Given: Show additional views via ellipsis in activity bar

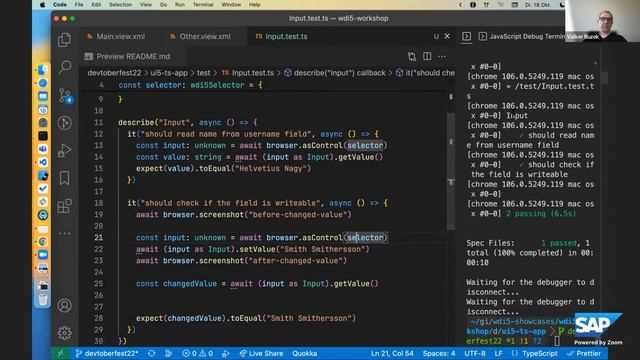Looking at the screenshot, I should pyautogui.click(x=64, y=233).
